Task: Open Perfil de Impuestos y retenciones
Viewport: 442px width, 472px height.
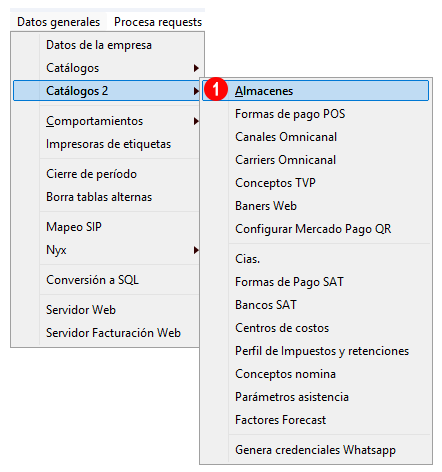Action: [322, 351]
